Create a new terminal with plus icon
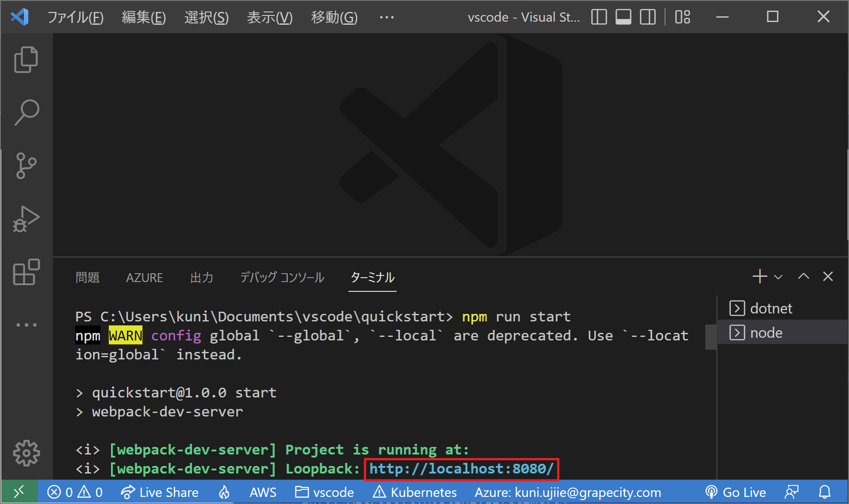Viewport: 849px width, 504px height. [760, 276]
